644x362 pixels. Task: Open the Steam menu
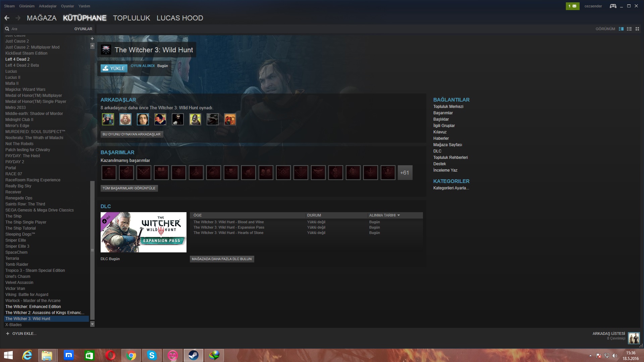[9, 6]
